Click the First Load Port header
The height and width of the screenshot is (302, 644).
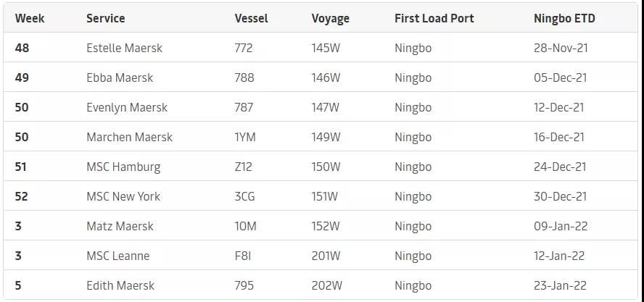[434, 18]
